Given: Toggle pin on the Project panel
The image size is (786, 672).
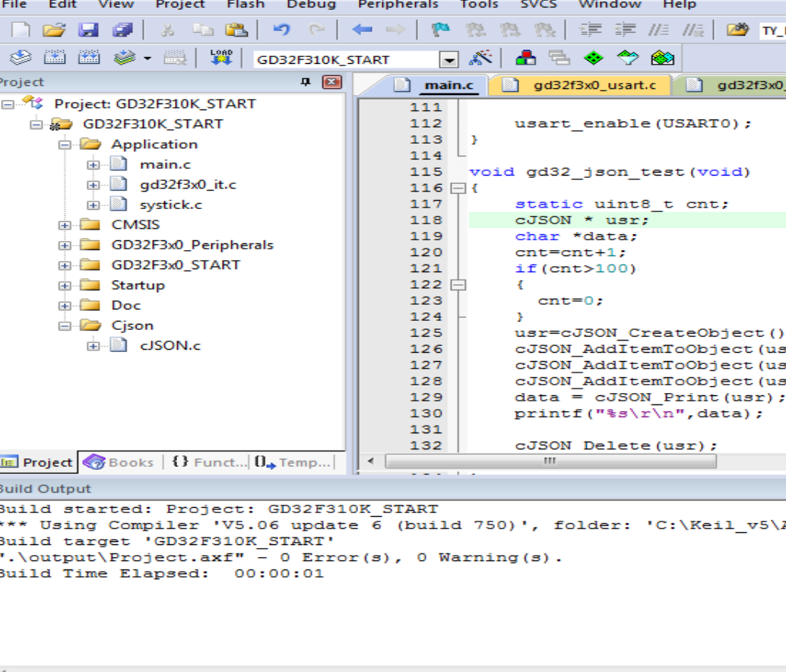Looking at the screenshot, I should click(306, 82).
